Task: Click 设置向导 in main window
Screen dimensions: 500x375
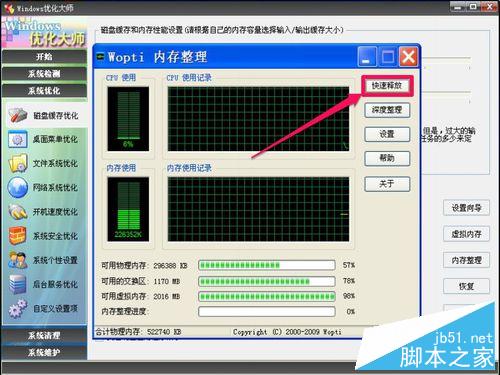Action: tap(466, 208)
